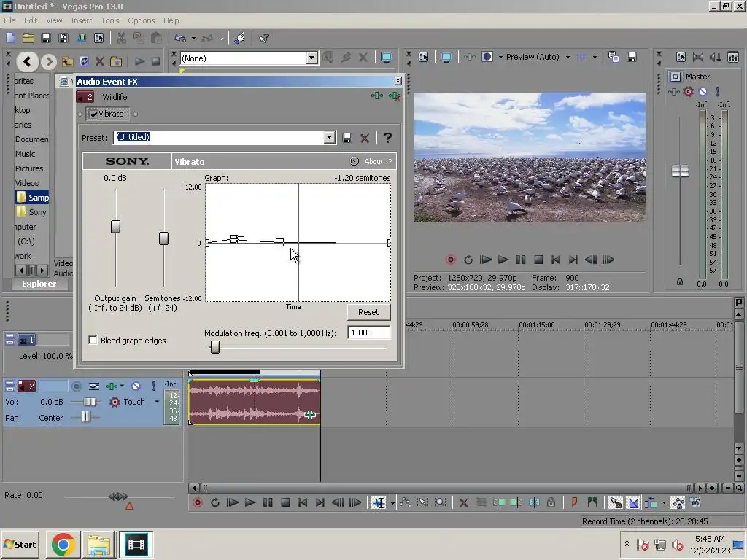Toggle Mute on the Master bus
747x560 pixels.
pos(703,91)
